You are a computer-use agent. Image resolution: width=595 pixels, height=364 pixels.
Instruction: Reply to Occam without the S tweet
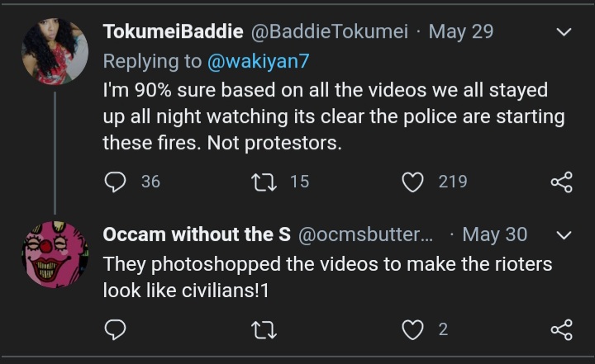115,329
